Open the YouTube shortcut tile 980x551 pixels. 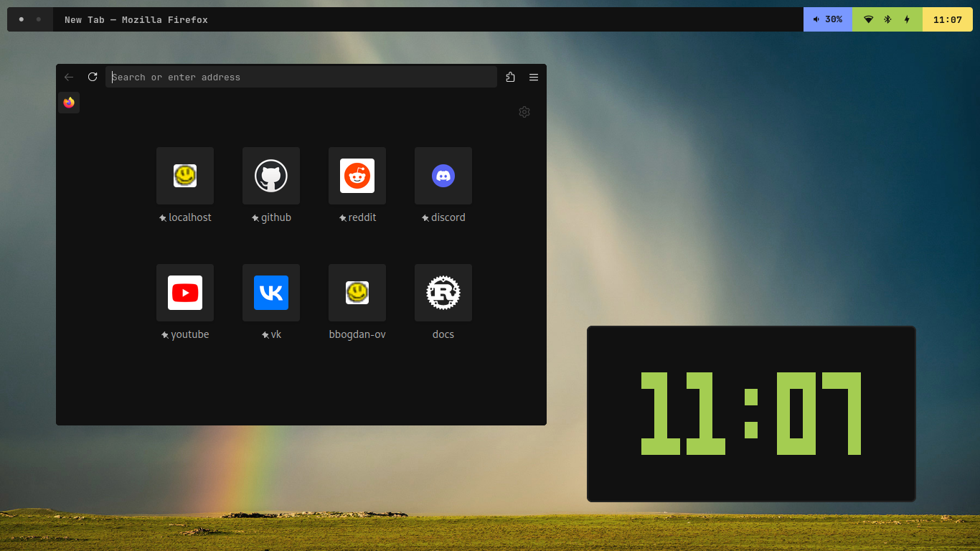pyautogui.click(x=185, y=293)
